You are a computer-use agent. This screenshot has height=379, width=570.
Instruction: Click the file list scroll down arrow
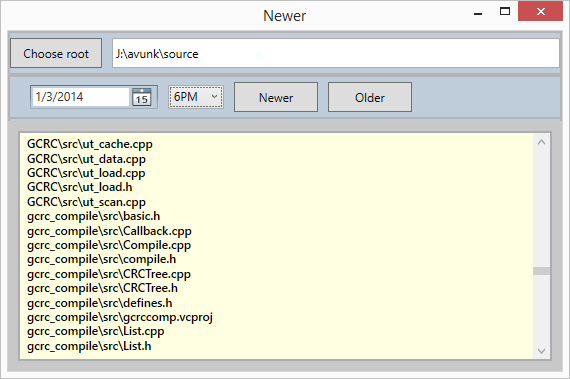point(541,351)
